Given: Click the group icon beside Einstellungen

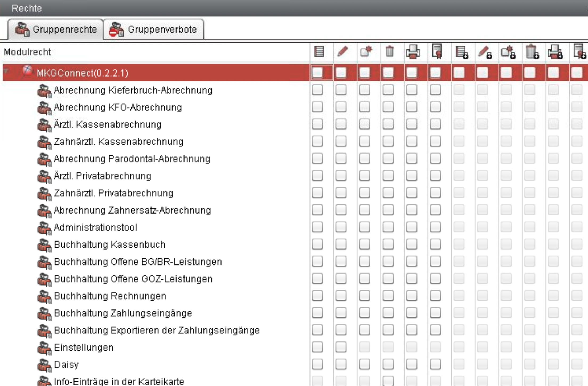Looking at the screenshot, I should 44,348.
